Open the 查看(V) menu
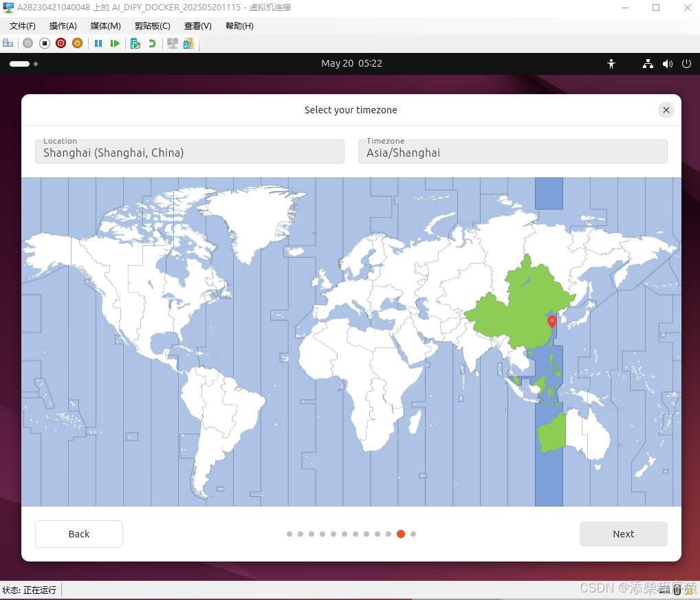 [x=198, y=26]
